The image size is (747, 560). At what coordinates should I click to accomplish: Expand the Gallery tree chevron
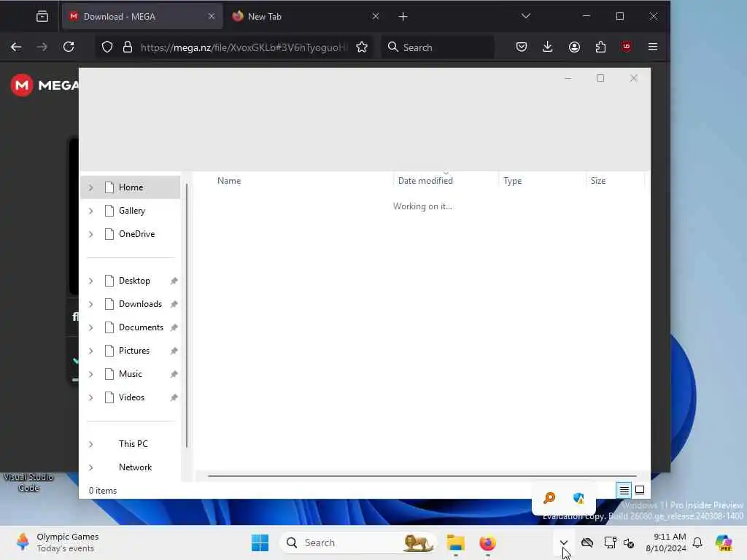pos(90,211)
